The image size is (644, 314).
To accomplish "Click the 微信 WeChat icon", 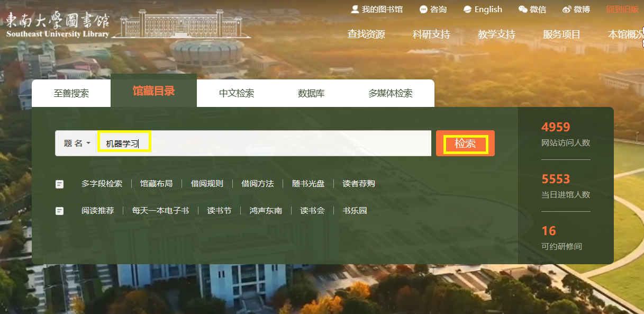I will click(523, 10).
